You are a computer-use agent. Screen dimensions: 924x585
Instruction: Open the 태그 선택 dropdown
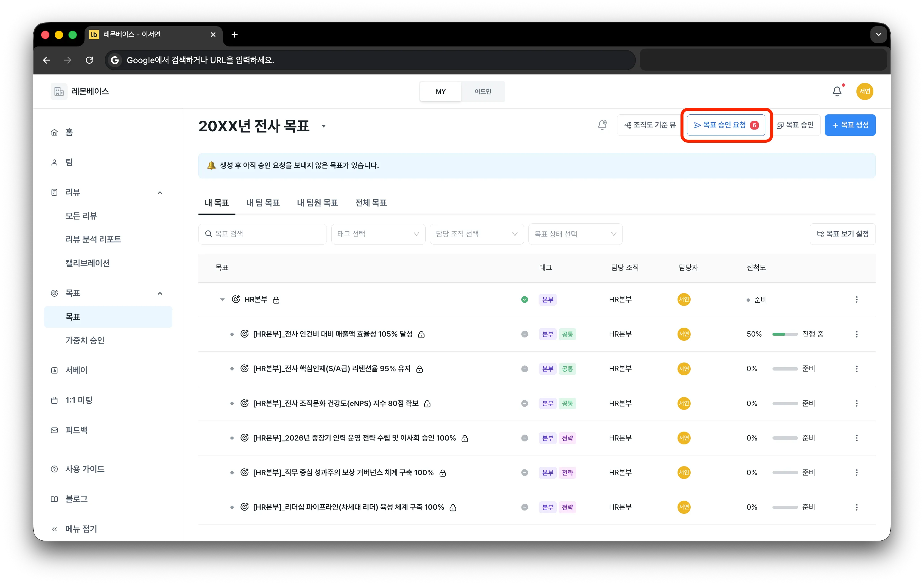click(x=378, y=234)
